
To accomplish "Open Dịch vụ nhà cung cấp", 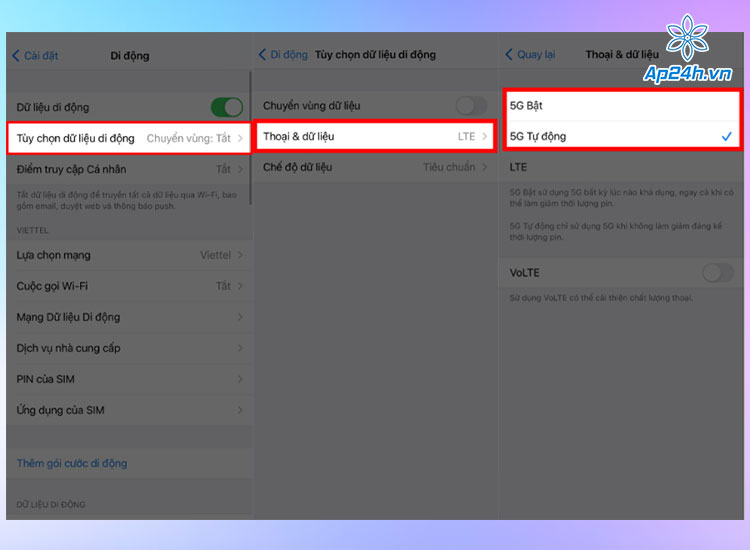I will pyautogui.click(x=129, y=348).
